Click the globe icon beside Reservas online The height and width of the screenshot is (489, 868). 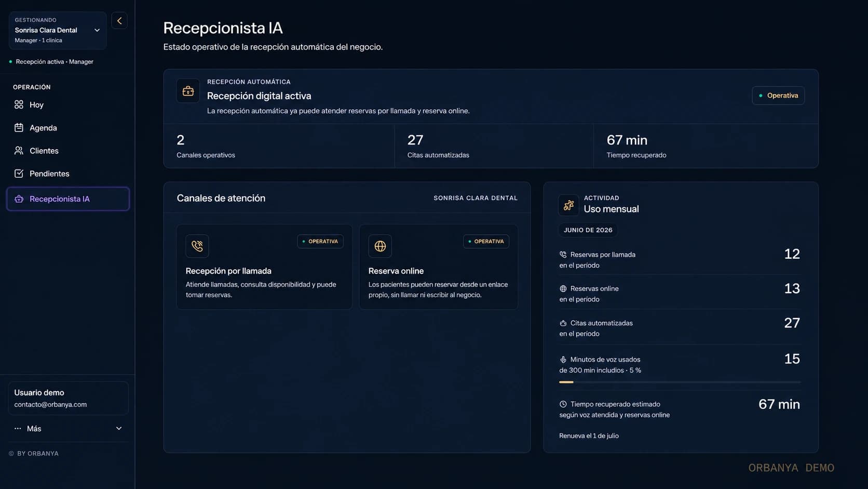(563, 288)
